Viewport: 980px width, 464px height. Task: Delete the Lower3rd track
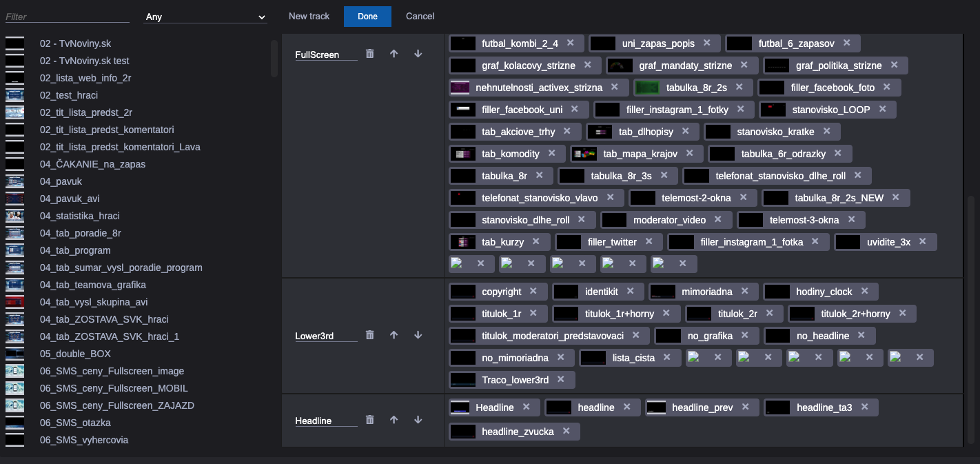pyautogui.click(x=370, y=335)
